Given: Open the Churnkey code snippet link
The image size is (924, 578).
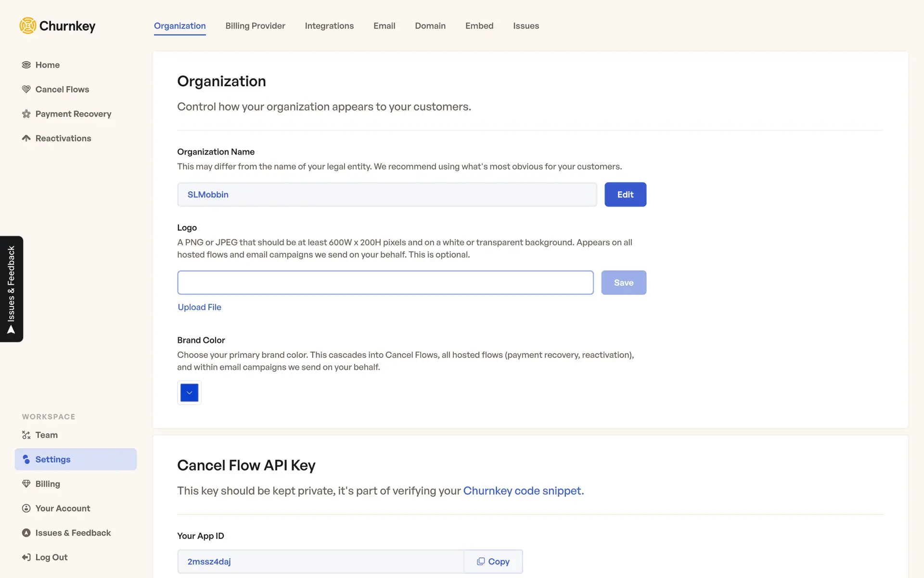Looking at the screenshot, I should 523,491.
